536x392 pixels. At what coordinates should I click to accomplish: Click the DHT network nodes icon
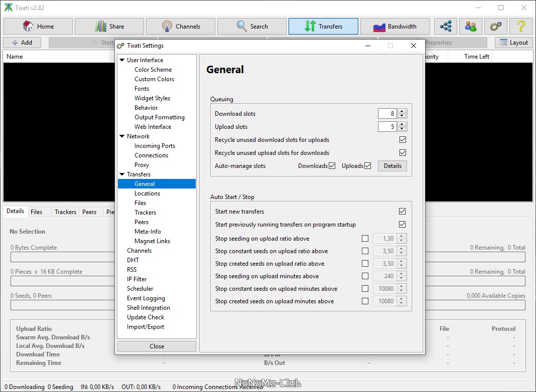tap(446, 26)
